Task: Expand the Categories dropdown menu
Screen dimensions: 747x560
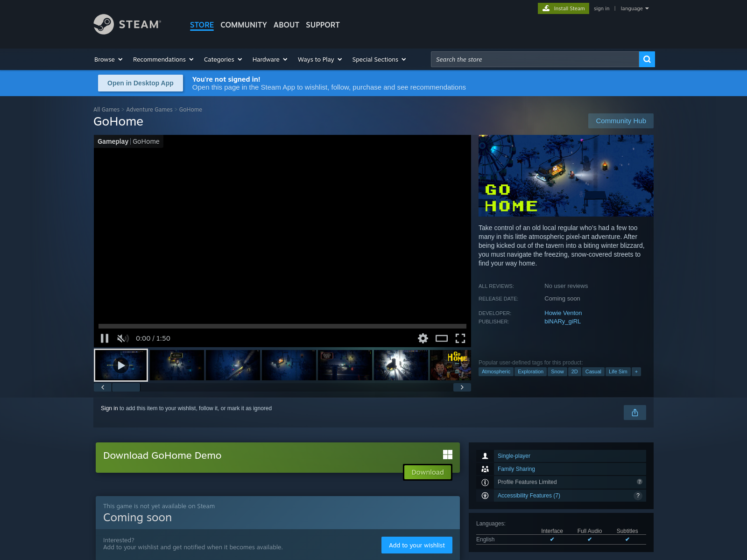Action: coord(223,59)
